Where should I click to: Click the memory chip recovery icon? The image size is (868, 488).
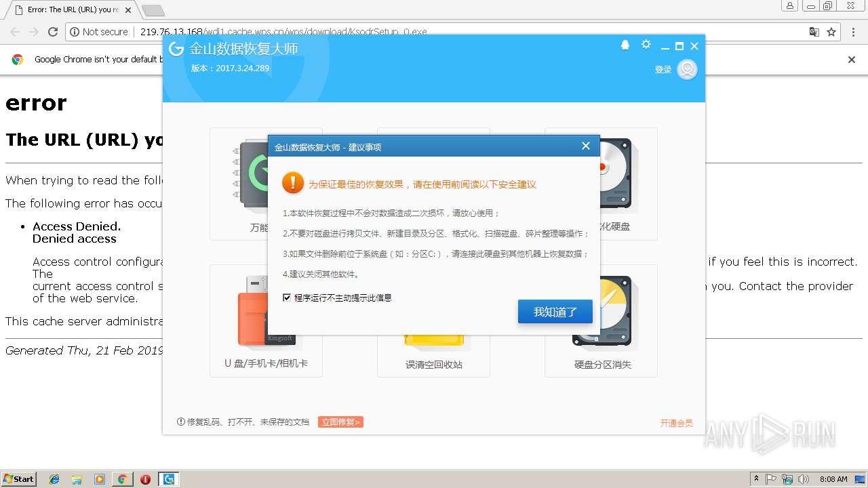(250, 174)
